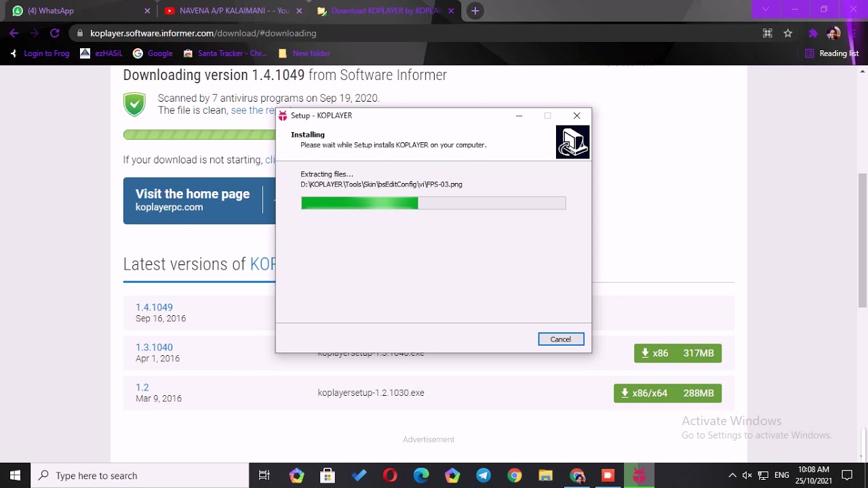Download x86 317MB version
Screen dimensions: 868x488
(677, 353)
